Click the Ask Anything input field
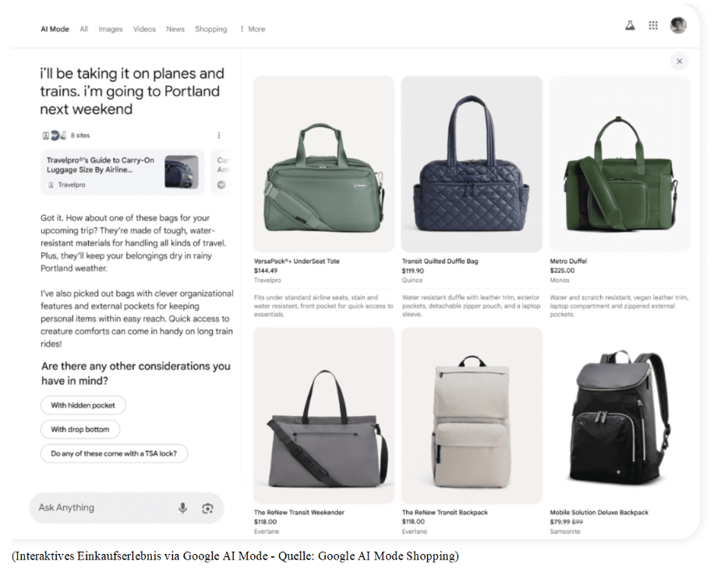Screen dimensions: 728x575 [101, 508]
